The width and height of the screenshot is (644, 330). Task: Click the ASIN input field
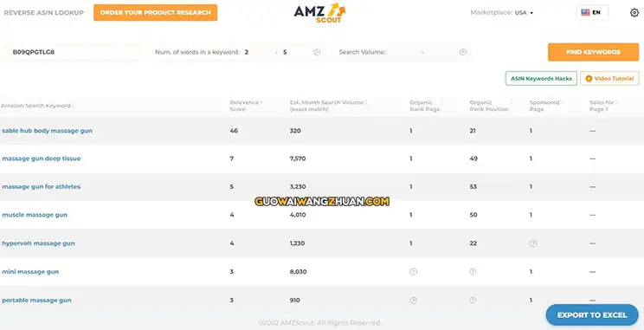(x=72, y=52)
